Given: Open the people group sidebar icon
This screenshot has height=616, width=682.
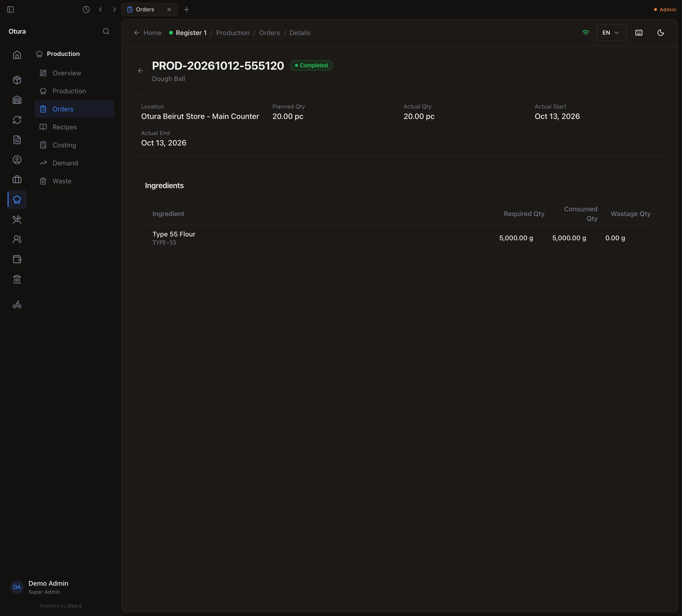Looking at the screenshot, I should 17,240.
